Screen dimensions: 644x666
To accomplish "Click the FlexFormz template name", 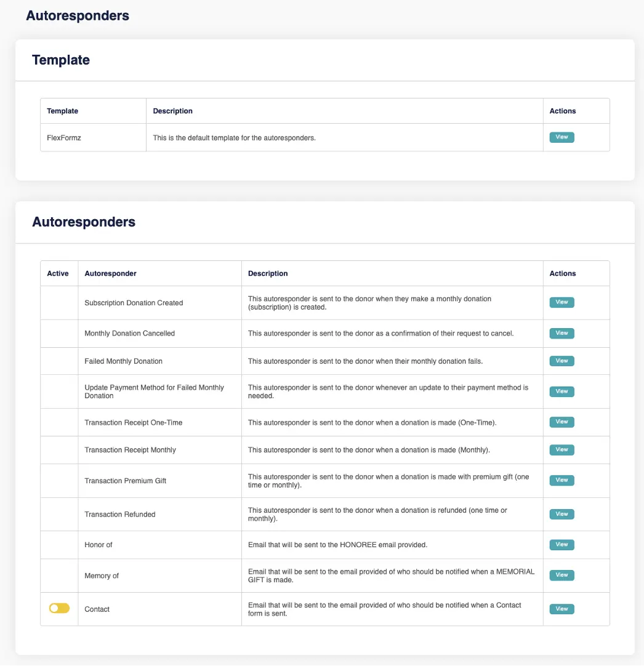I will 64,138.
